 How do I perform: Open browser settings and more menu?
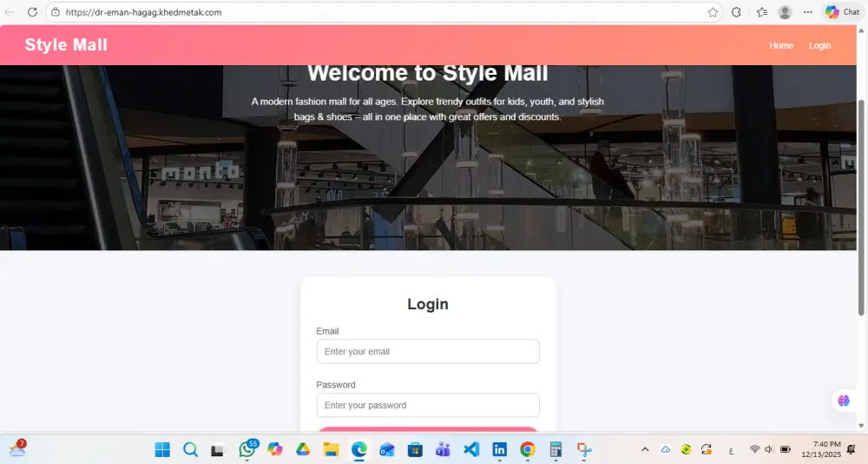click(x=807, y=12)
